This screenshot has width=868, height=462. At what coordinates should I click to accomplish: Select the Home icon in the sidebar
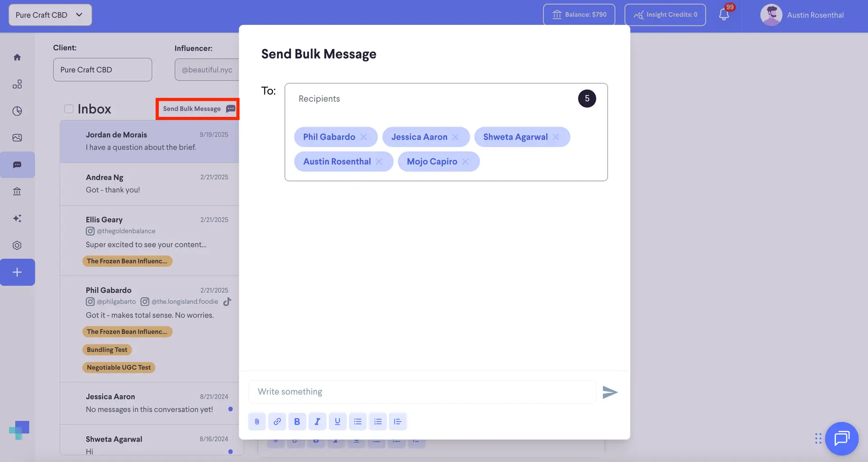(x=17, y=57)
